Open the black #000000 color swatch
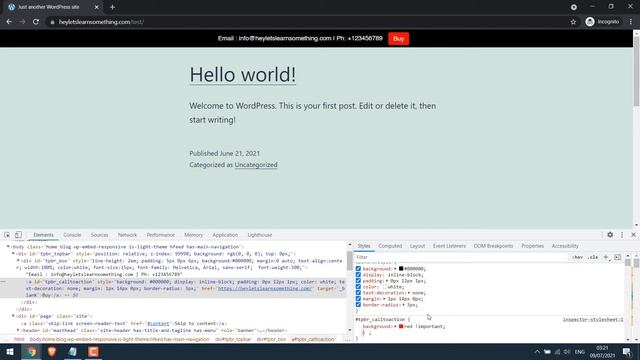Image resolution: width=640 pixels, height=360 pixels. 401,269
